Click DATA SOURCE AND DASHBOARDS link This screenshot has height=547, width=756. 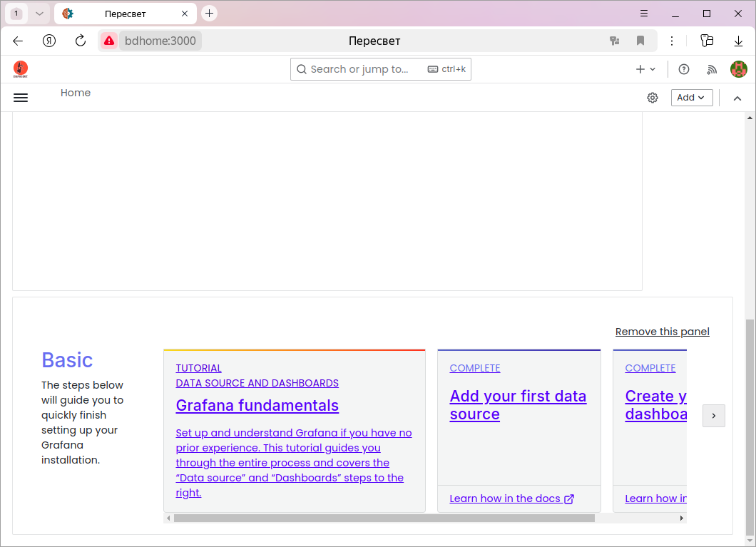[257, 383]
